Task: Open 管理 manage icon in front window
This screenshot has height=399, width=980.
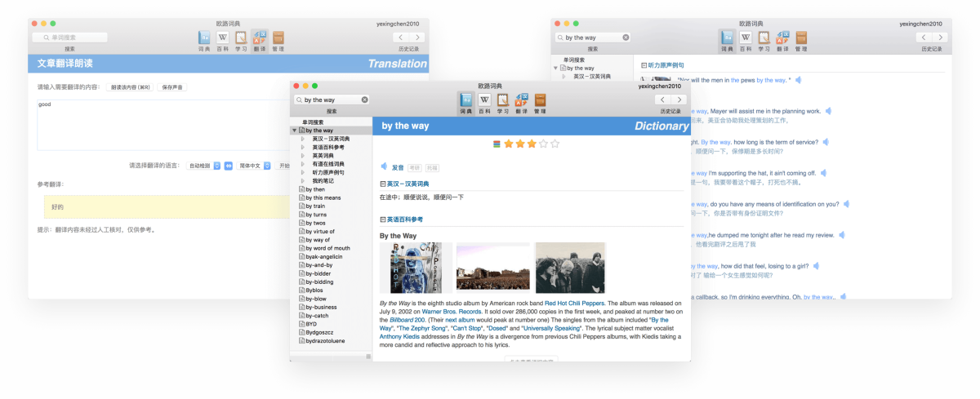Action: (540, 100)
